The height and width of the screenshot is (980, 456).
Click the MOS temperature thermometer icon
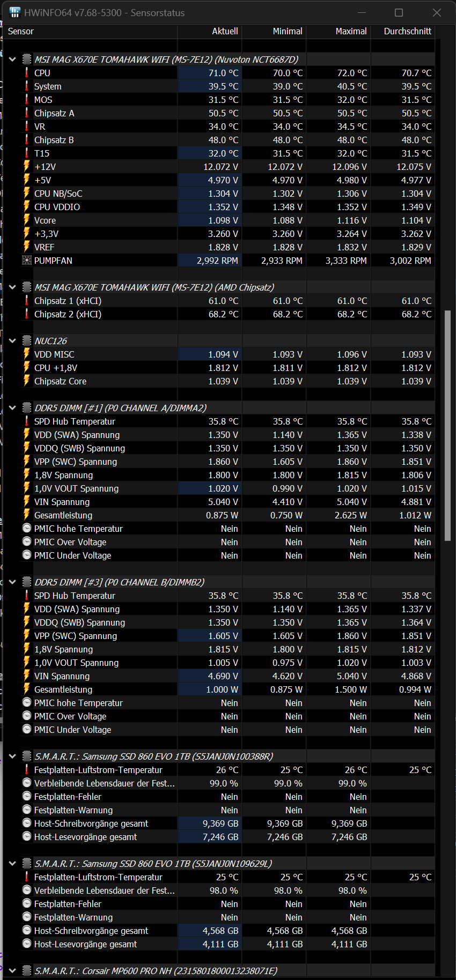coord(27,100)
